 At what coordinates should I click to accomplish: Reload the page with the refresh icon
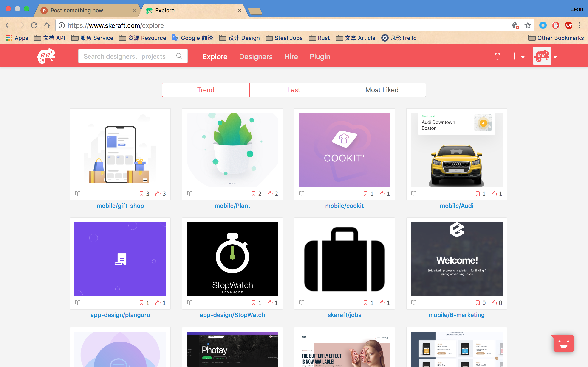click(34, 25)
